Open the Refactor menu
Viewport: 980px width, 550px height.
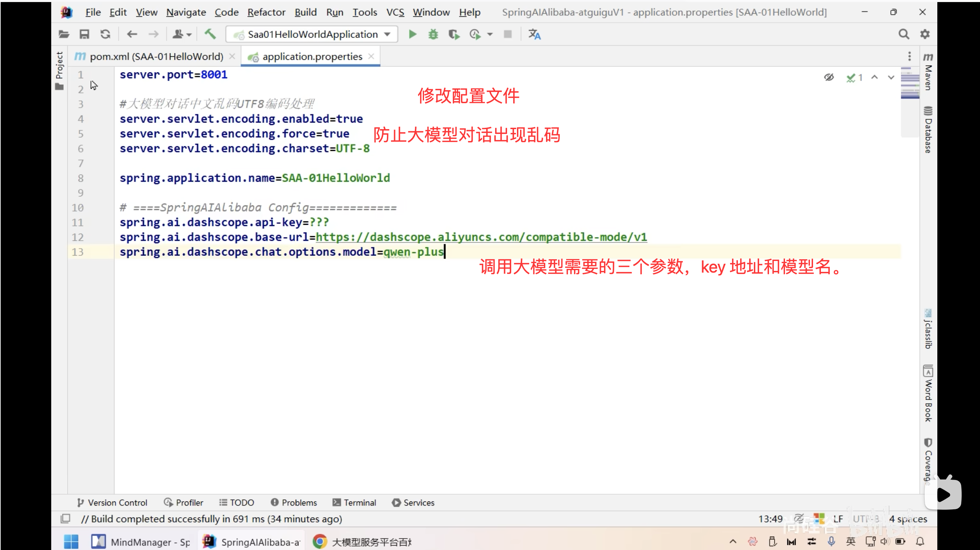266,12
